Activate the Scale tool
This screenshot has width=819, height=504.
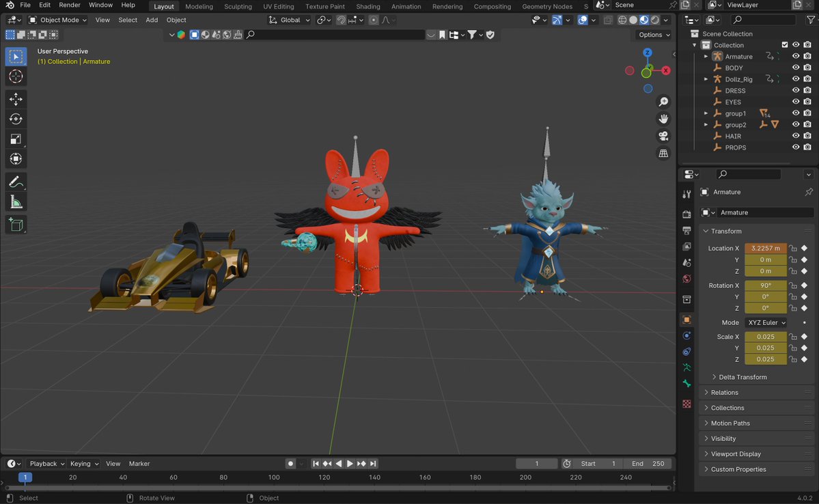(x=16, y=139)
